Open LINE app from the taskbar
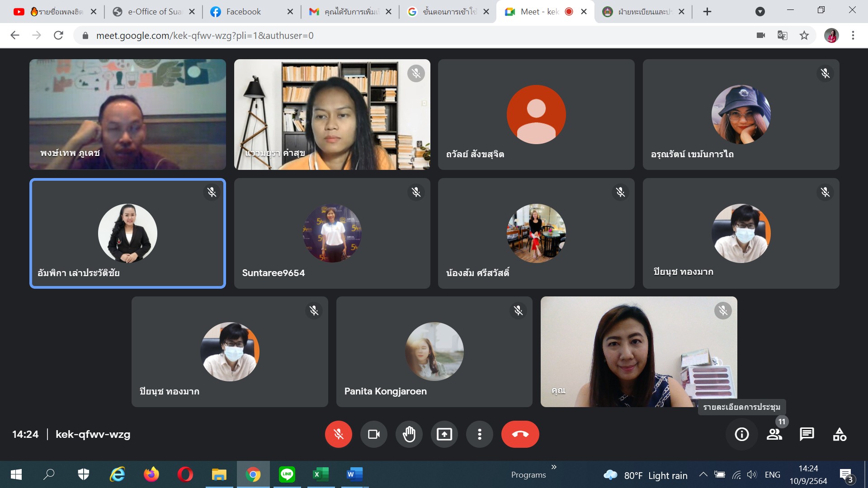Viewport: 868px width, 488px height. [287, 474]
